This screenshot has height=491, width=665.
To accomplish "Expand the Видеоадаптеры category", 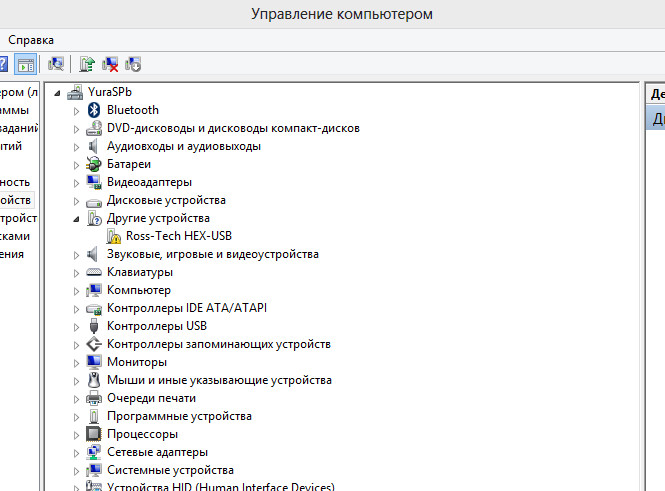I will pos(76,183).
